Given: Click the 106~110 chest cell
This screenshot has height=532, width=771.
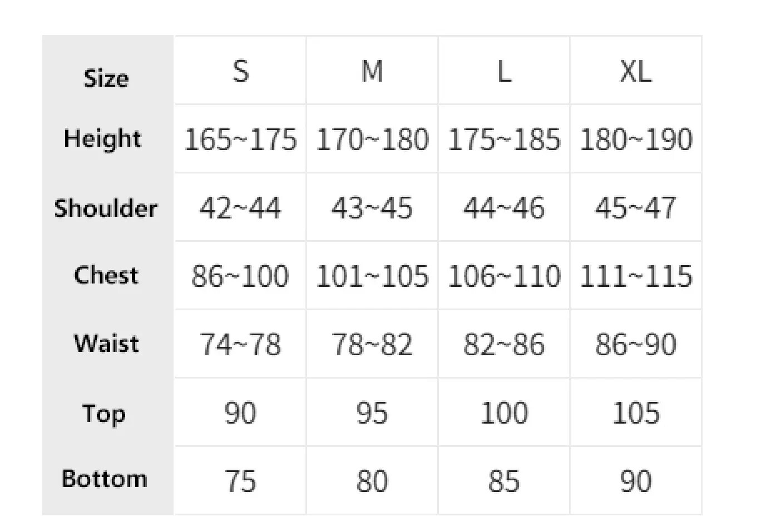Looking at the screenshot, I should 504,276.
